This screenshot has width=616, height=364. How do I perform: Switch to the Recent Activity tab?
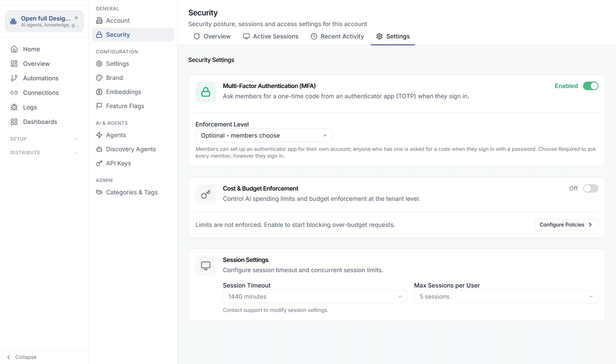tap(337, 36)
